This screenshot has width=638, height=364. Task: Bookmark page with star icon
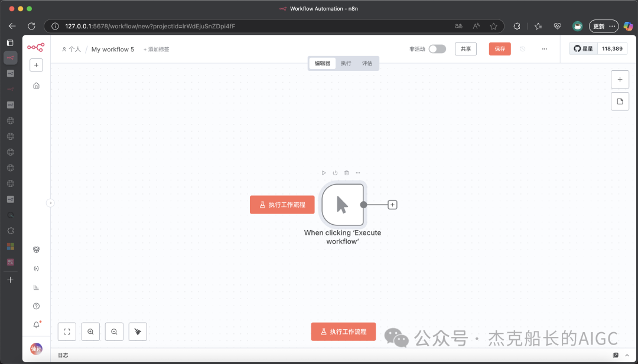coord(493,26)
